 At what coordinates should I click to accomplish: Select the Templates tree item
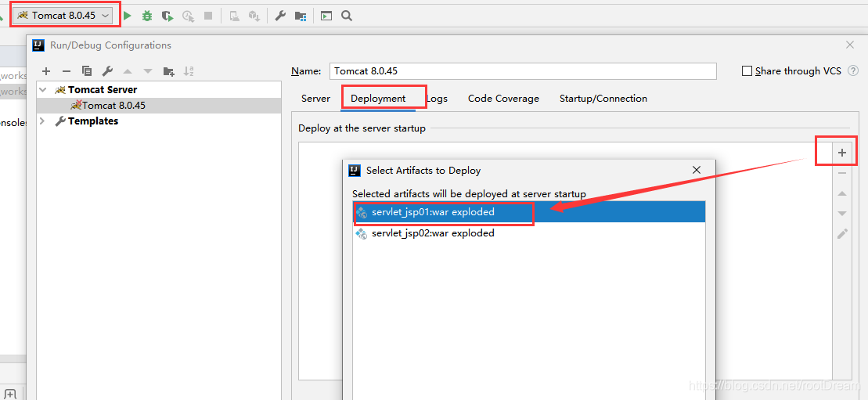coord(160,121)
